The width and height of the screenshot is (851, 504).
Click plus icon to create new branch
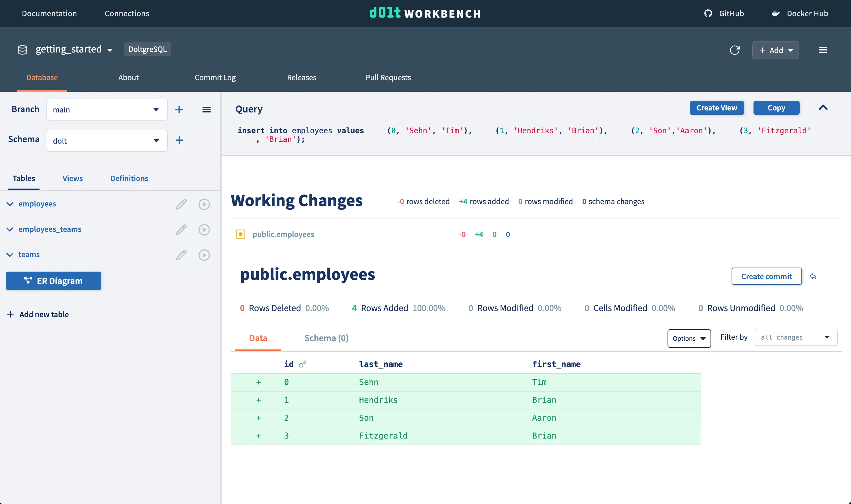[x=179, y=109]
